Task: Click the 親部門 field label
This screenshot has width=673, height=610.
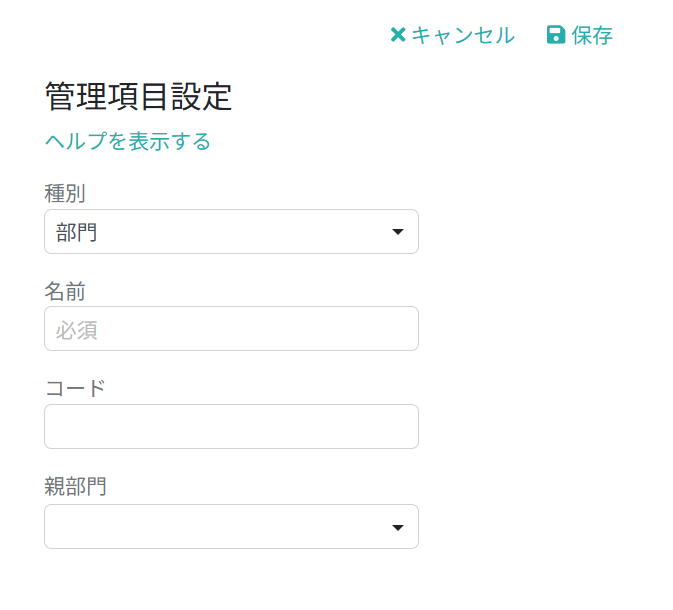Action: (75, 487)
